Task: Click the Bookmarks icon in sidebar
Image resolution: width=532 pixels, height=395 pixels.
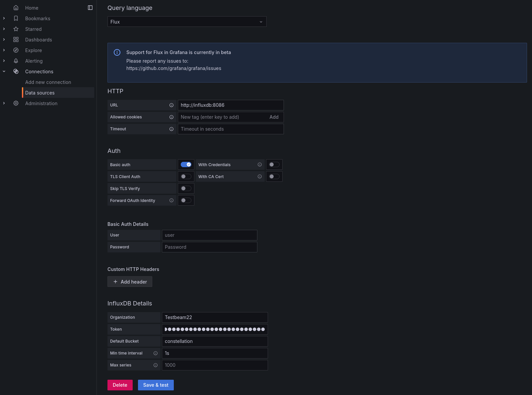Action: click(x=16, y=18)
